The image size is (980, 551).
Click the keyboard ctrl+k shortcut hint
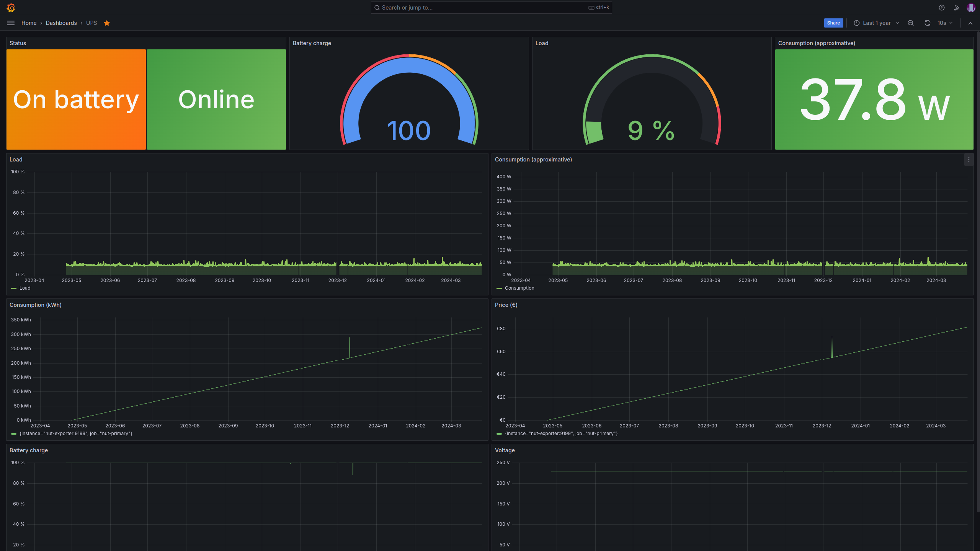click(599, 7)
